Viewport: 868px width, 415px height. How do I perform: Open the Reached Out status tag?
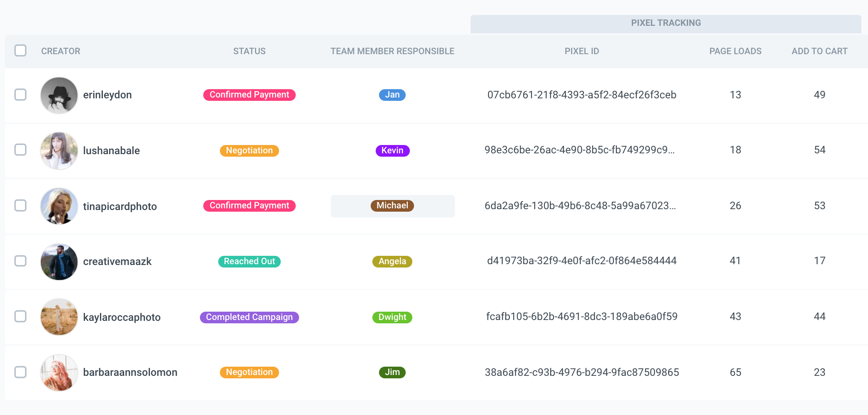pos(249,261)
